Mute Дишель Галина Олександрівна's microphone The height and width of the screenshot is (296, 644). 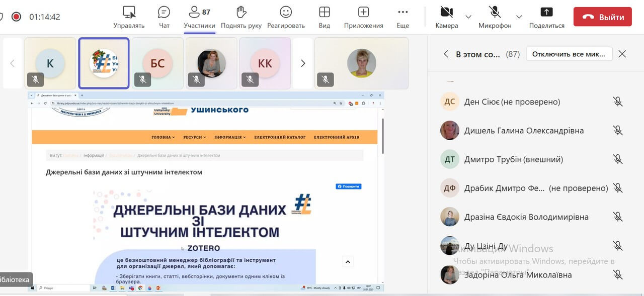(x=618, y=131)
